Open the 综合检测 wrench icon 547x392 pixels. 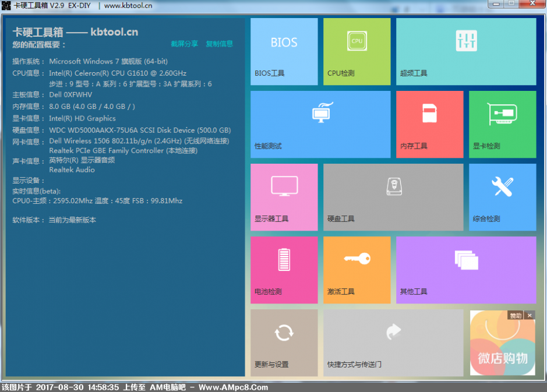[502, 186]
